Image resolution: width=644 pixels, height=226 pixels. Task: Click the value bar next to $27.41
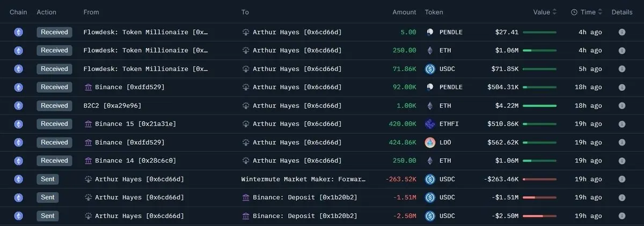[x=539, y=32]
